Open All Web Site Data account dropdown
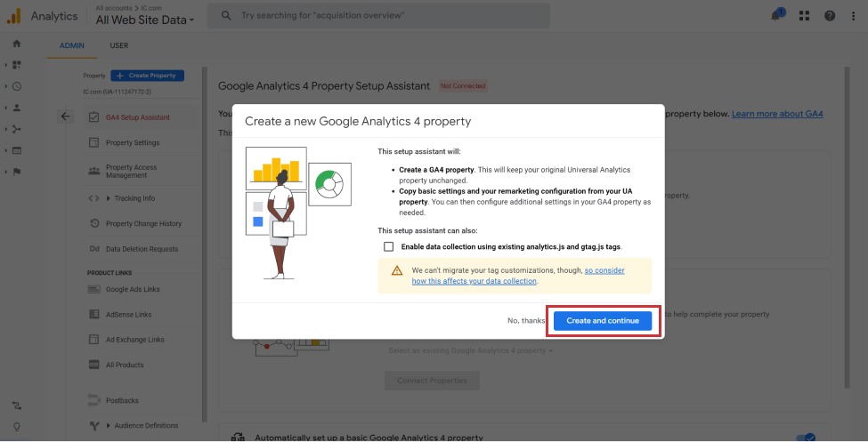This screenshot has height=442, width=868. 145,20
